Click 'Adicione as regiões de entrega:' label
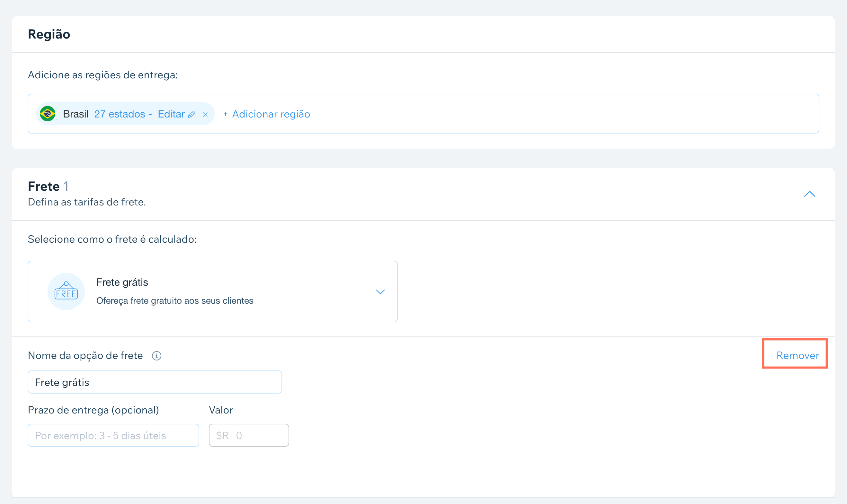 (x=103, y=75)
